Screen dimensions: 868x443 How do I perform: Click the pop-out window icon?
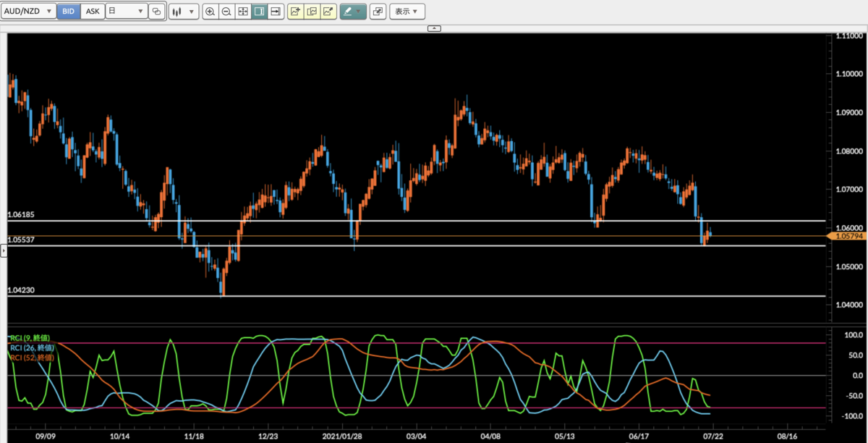pyautogui.click(x=378, y=12)
